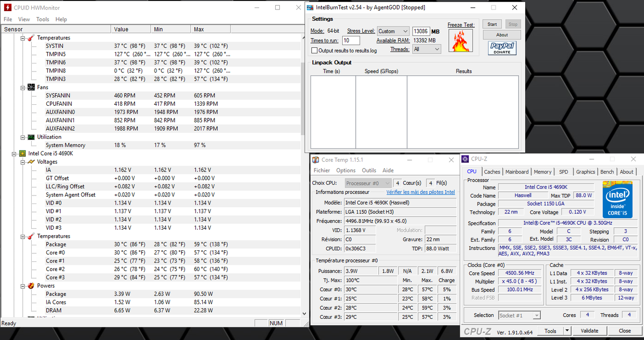The height and width of the screenshot is (340, 644).
Task: Click the Max column header in HWMonitor
Action: (211, 29)
